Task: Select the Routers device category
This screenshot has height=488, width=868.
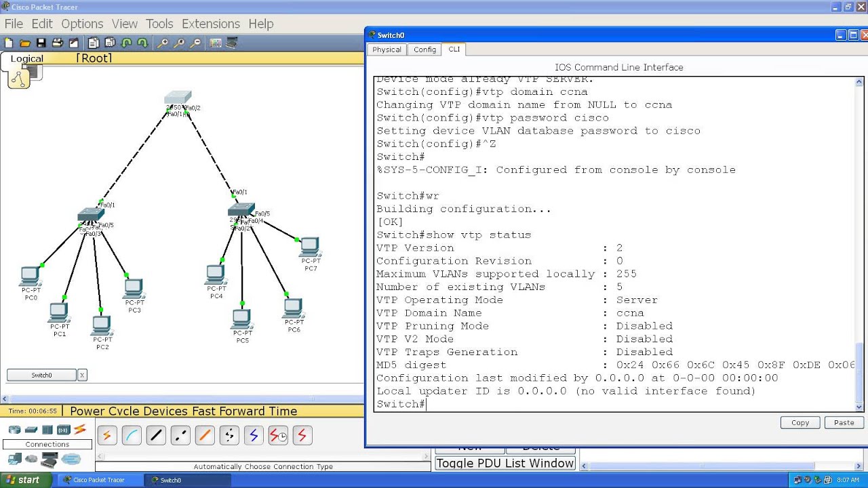Action: 14,430
